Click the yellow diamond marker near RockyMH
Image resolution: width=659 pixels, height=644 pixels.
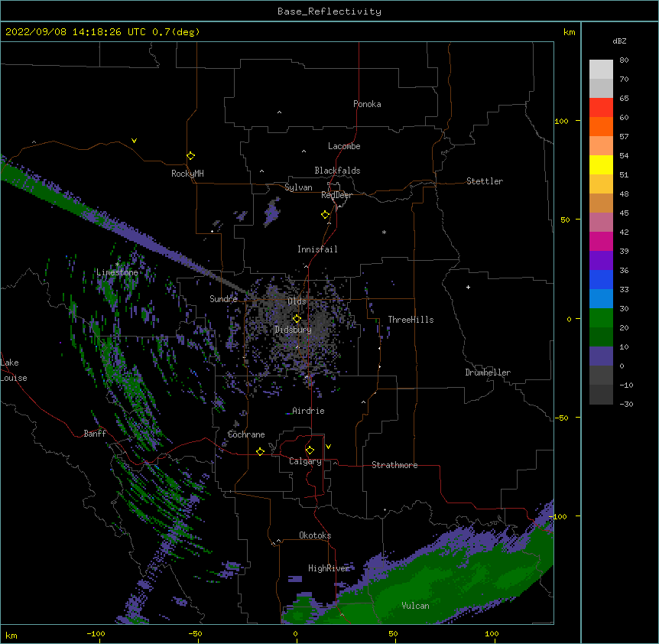[x=190, y=156]
